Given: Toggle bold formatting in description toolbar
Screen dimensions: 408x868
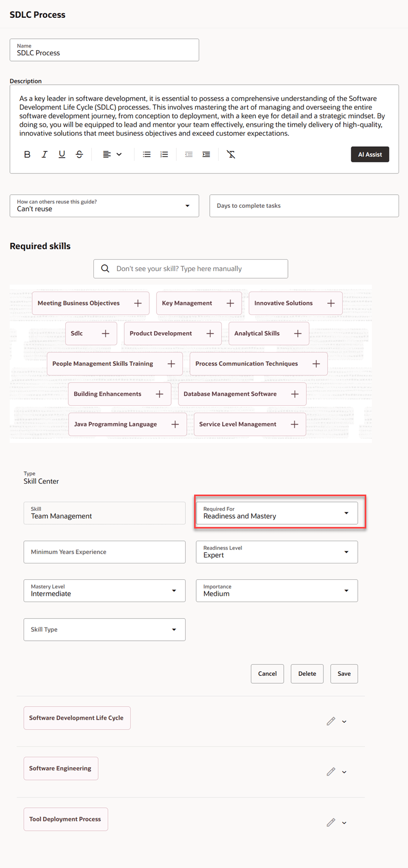Looking at the screenshot, I should click(x=27, y=155).
